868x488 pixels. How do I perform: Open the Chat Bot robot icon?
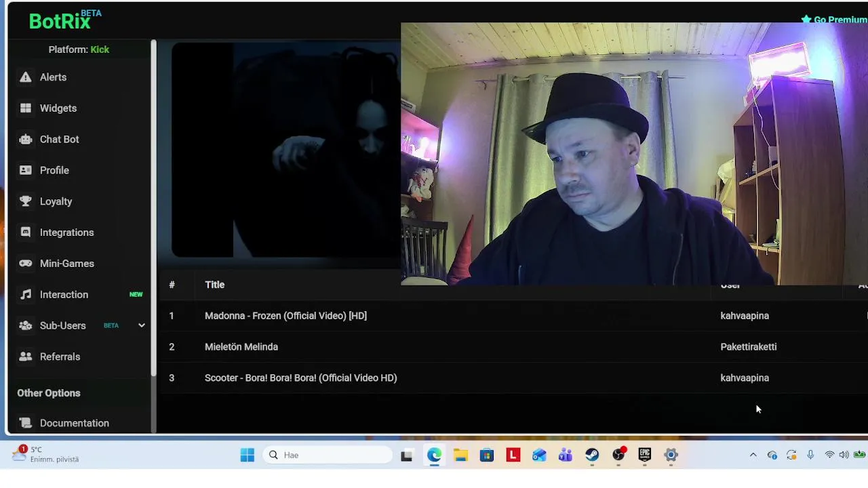pyautogui.click(x=26, y=140)
